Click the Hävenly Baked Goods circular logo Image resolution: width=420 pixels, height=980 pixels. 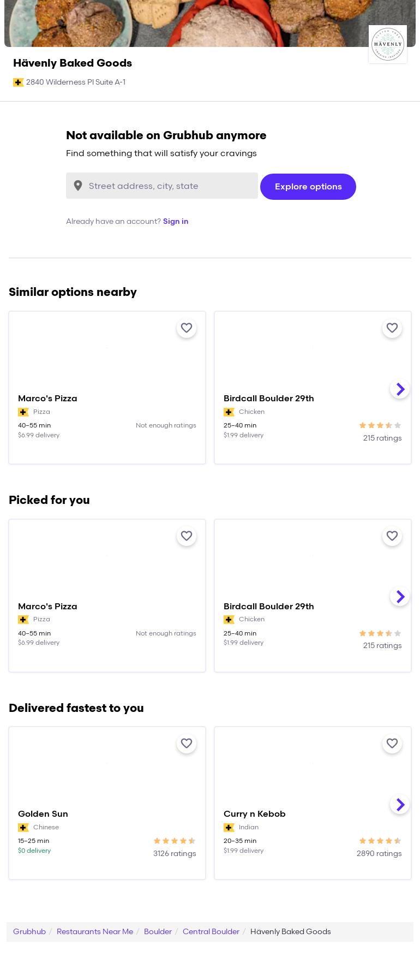coord(388,44)
